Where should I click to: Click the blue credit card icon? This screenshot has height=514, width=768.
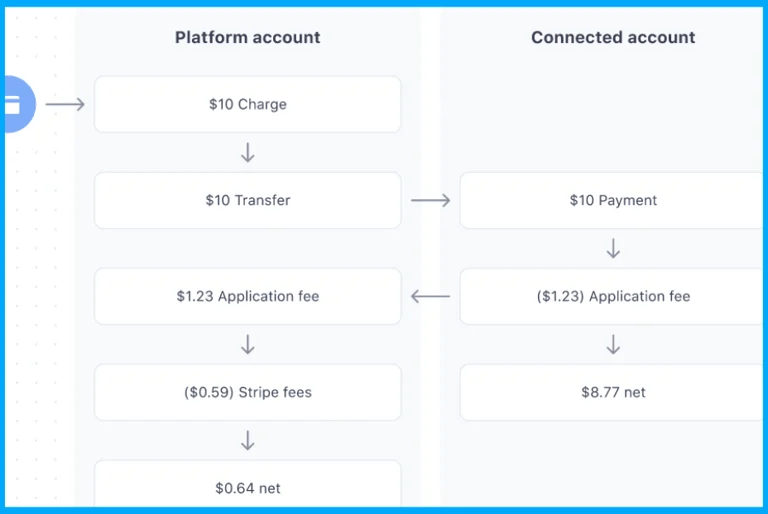click(20, 104)
